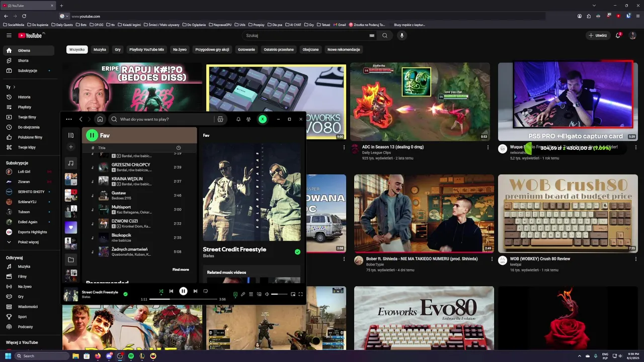
Task: Open Liked Songs heart playlist
Action: pos(71,227)
